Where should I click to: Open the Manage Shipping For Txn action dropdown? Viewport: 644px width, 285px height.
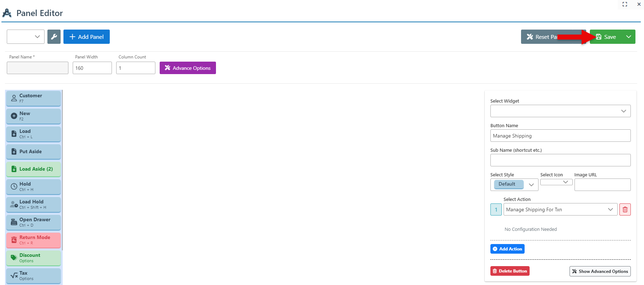pyautogui.click(x=560, y=209)
